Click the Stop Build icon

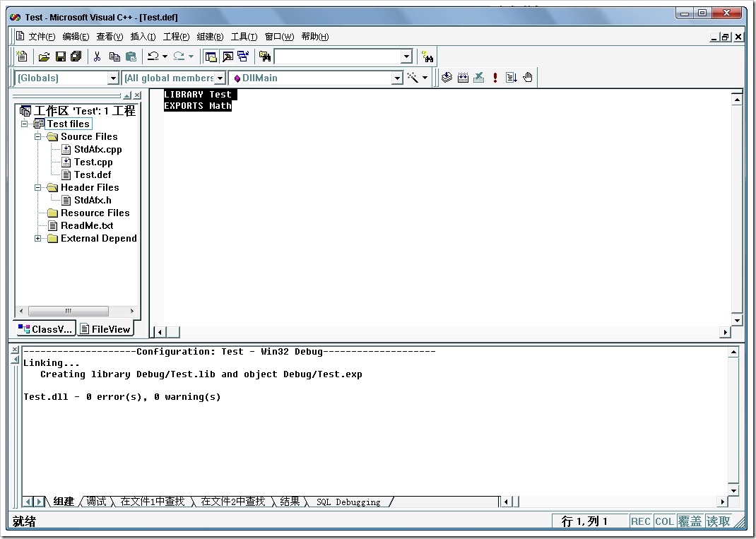click(479, 77)
